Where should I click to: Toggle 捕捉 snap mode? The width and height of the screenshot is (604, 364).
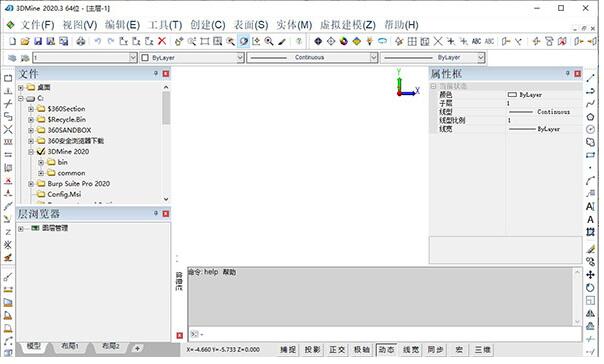(288, 350)
